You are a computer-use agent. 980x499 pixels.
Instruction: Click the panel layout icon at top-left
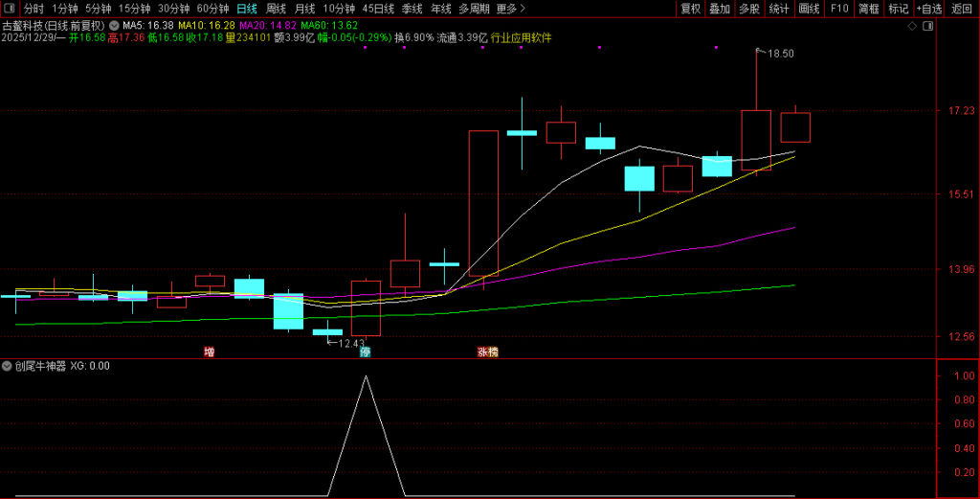click(9, 9)
